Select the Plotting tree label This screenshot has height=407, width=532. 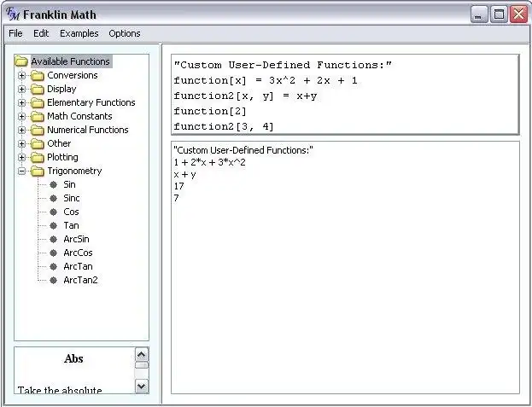click(x=63, y=157)
